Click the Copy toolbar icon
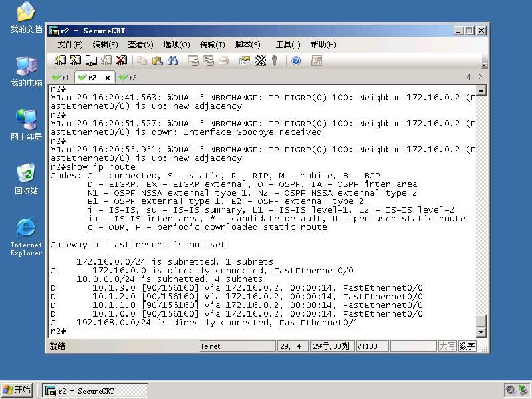The height and width of the screenshot is (399, 532). 142,61
